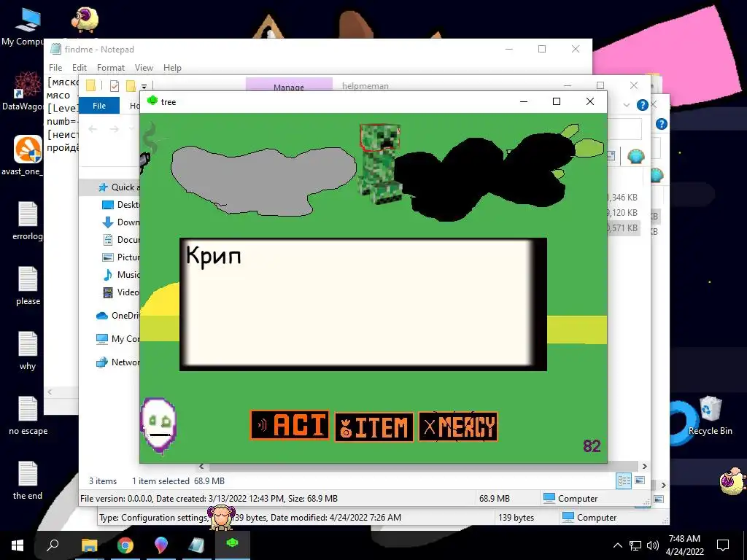Select the 'the end' text file icon
Image resolution: width=747 pixels, height=560 pixels.
point(28,480)
